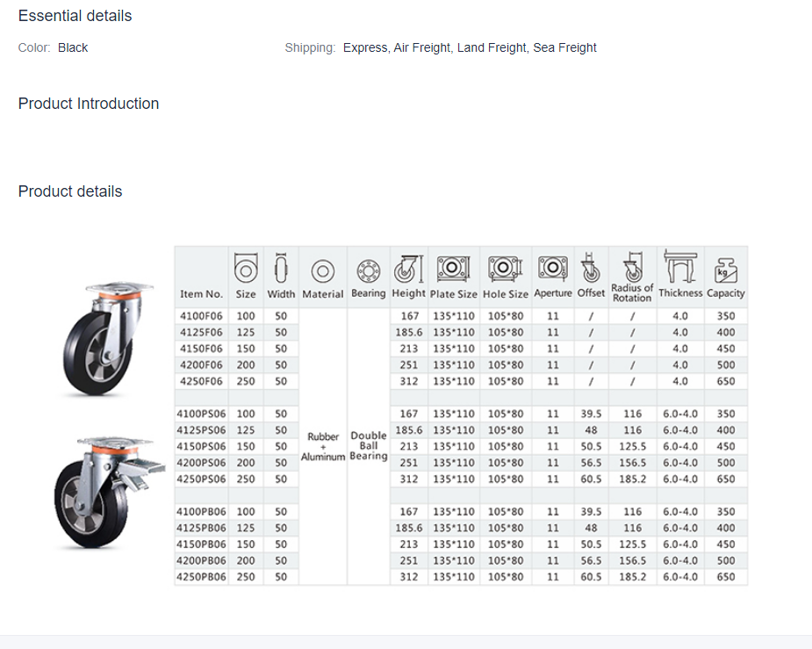The width and height of the screenshot is (812, 649).
Task: Click the Radius of Rotation icon
Action: [631, 265]
